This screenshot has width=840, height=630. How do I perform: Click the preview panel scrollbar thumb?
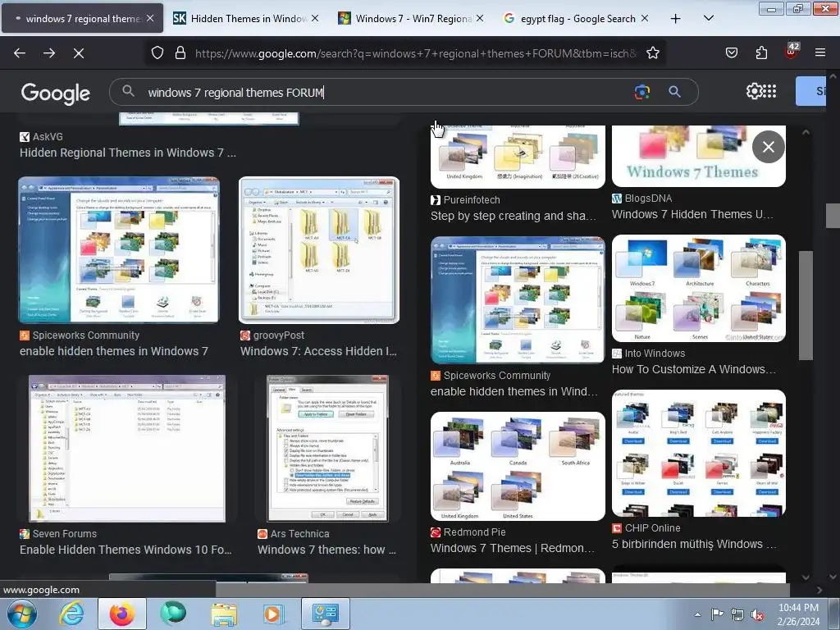pyautogui.click(x=806, y=305)
